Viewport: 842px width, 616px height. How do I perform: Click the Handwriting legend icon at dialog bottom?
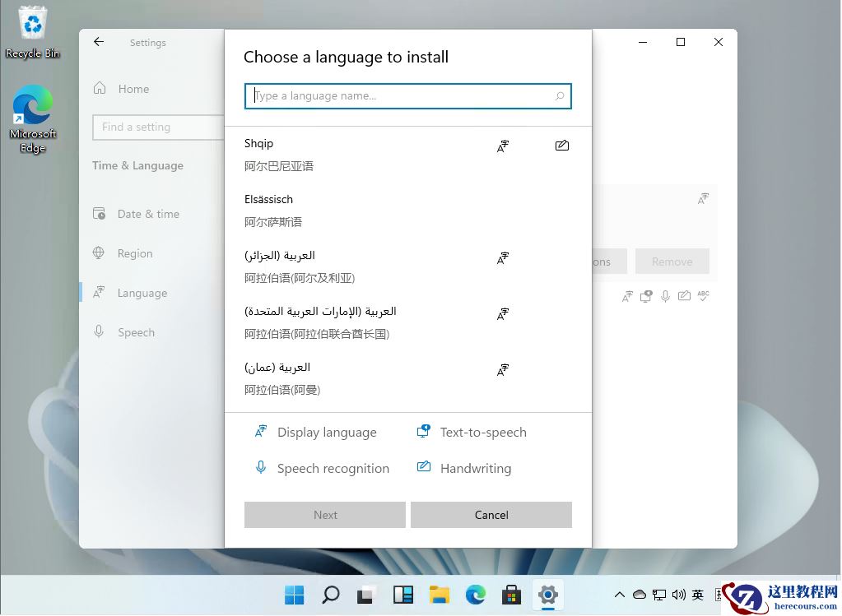tap(423, 466)
